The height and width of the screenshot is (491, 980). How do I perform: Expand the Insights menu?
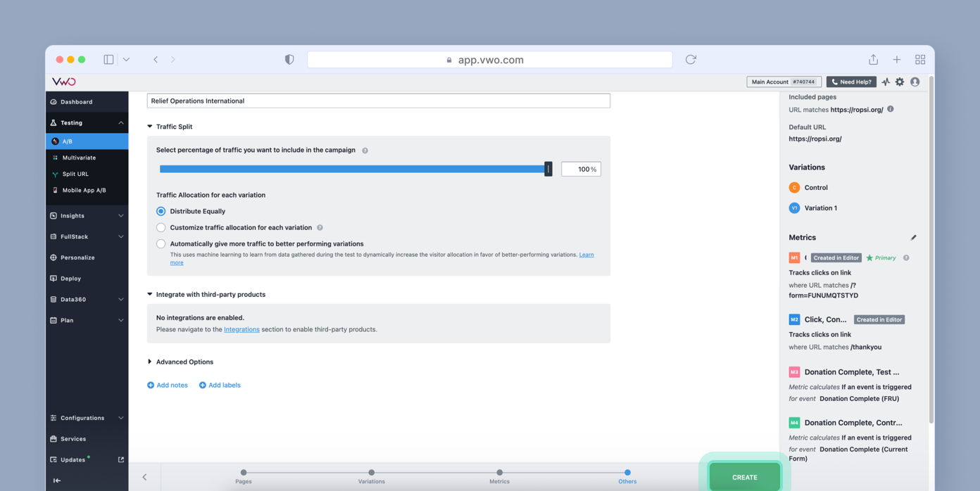(x=74, y=215)
